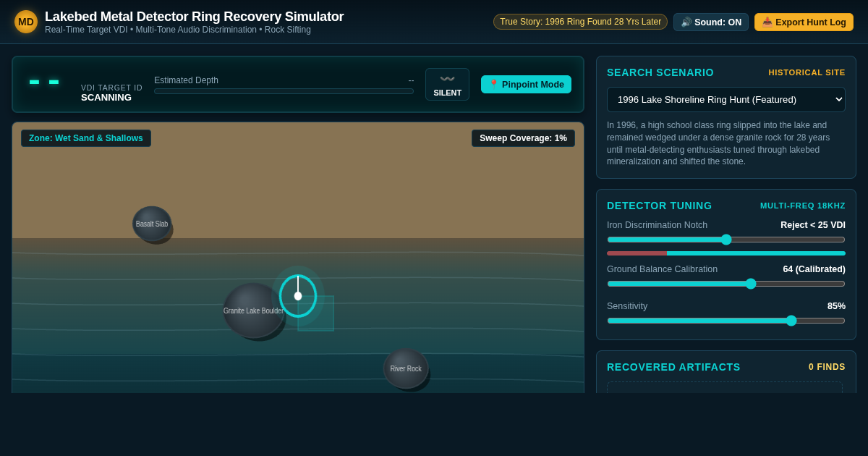Click the Basalt Slab rock
The height and width of the screenshot is (456, 868).
pos(152,224)
